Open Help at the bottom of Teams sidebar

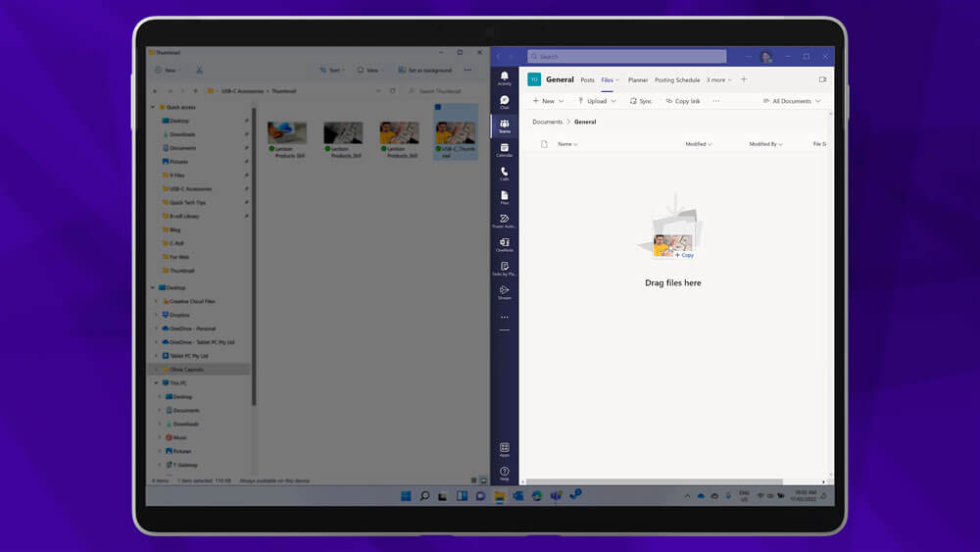click(x=505, y=473)
